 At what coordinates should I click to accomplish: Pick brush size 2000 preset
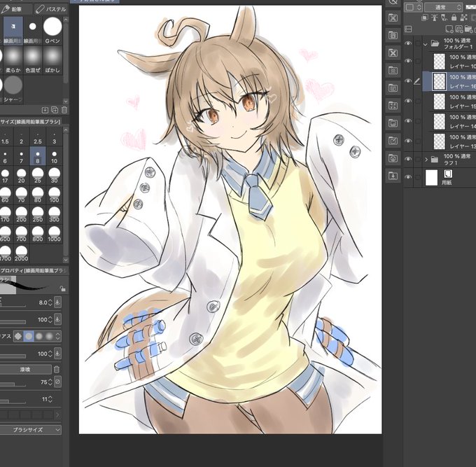pos(21,253)
